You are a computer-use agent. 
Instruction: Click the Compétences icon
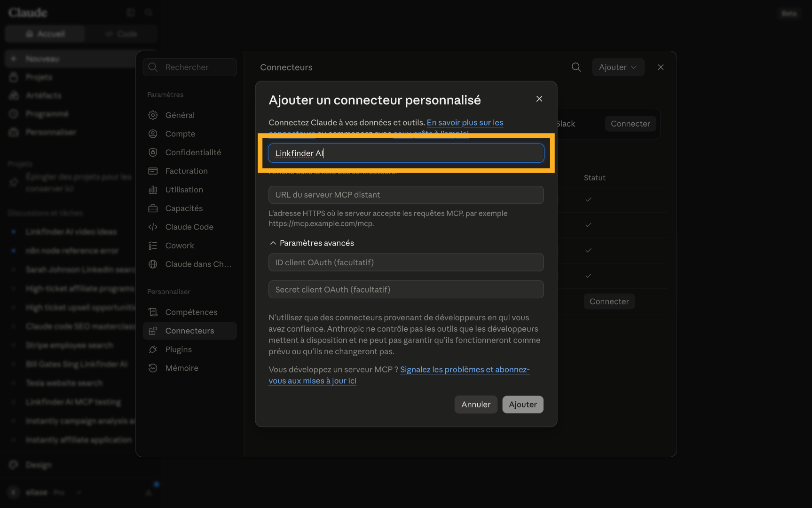tap(153, 312)
